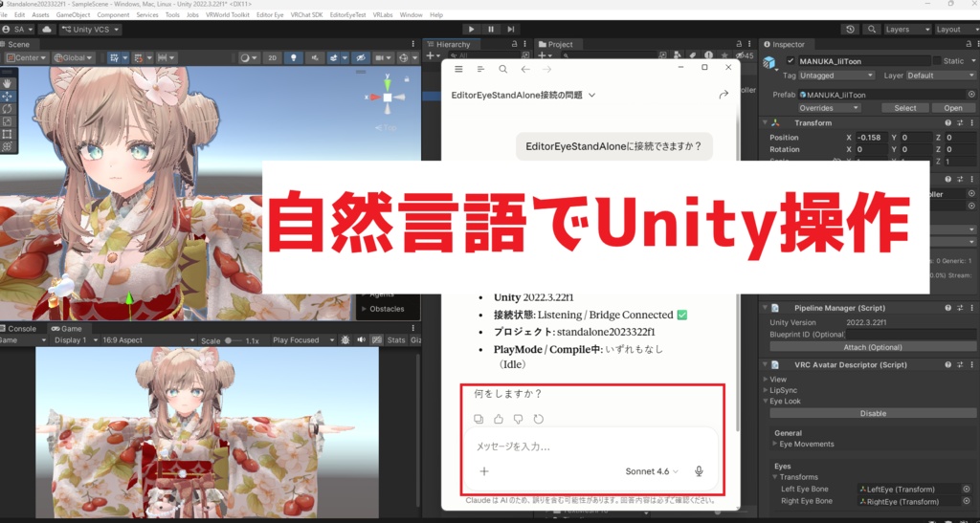Click the Attach (Optional) button
Viewport: 980px width, 523px height.
tap(873, 347)
